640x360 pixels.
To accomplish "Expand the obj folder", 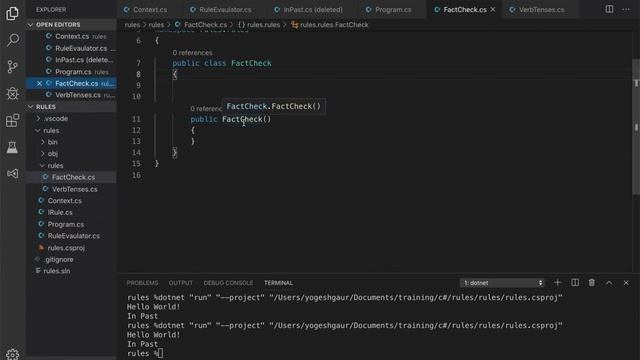I will tap(71, 154).
